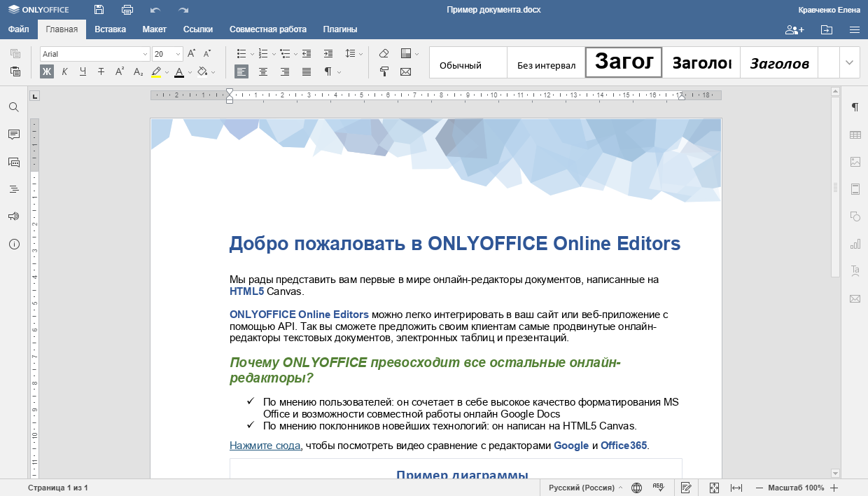Save the document with the floppy icon
This screenshot has height=496, width=868.
coord(99,10)
